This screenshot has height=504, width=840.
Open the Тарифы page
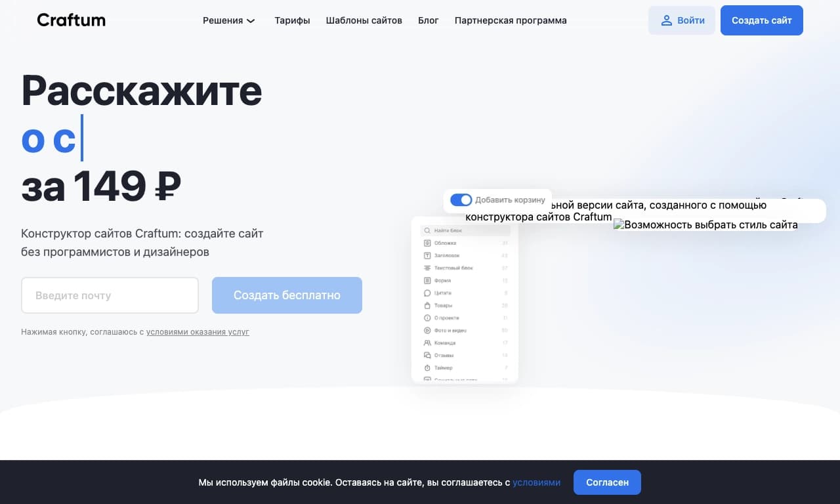[x=292, y=20]
